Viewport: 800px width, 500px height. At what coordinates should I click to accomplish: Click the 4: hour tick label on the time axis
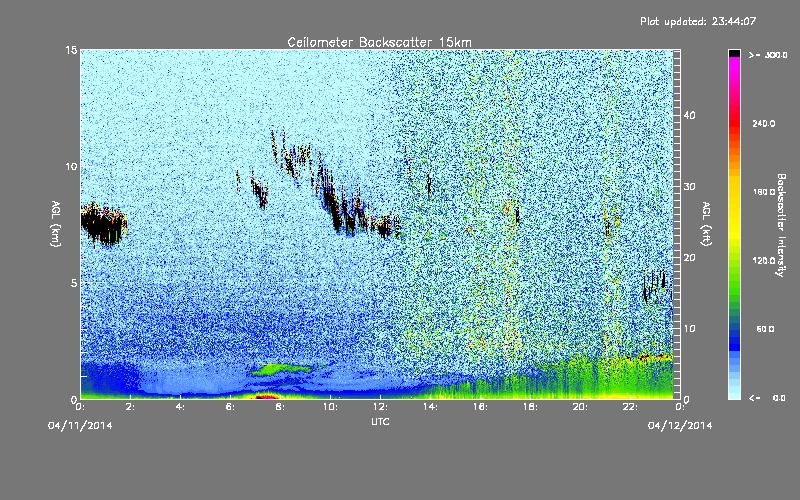click(181, 407)
